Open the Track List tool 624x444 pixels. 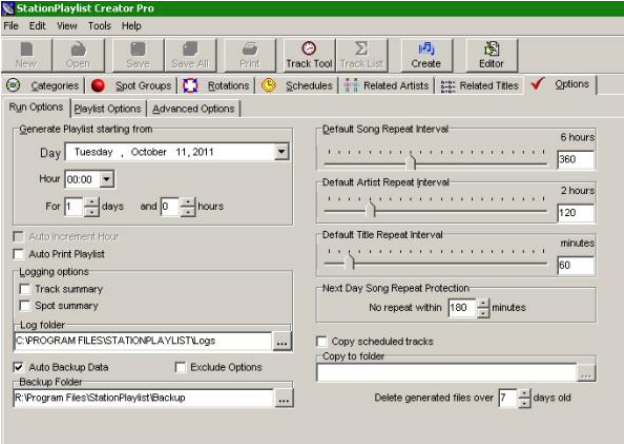361,55
